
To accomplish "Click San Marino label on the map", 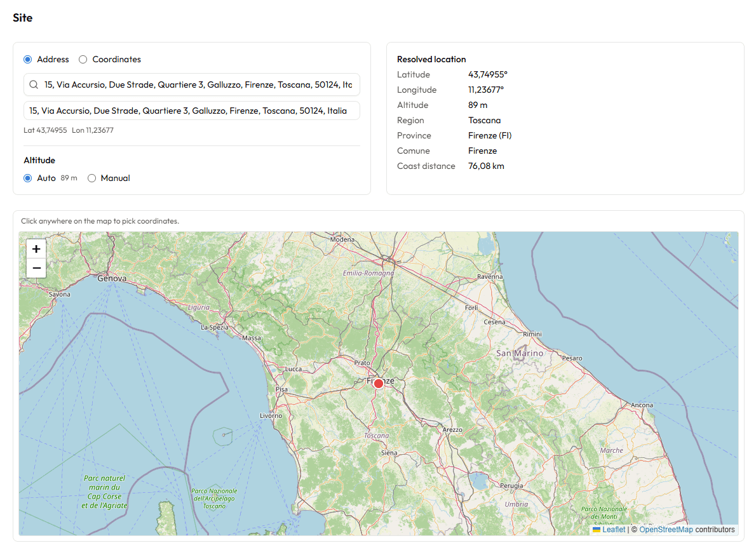I will [520, 353].
